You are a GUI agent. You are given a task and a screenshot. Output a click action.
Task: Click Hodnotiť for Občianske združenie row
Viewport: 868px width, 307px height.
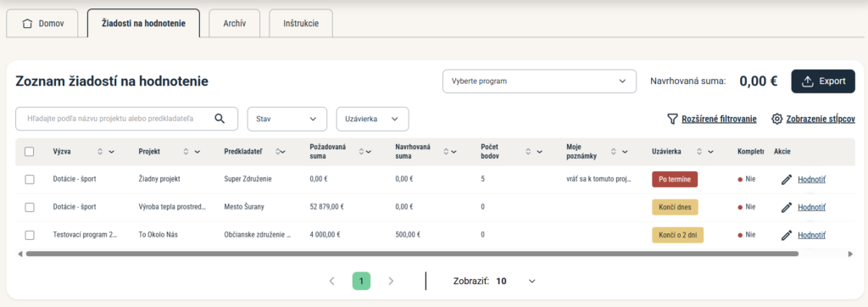tap(811, 235)
